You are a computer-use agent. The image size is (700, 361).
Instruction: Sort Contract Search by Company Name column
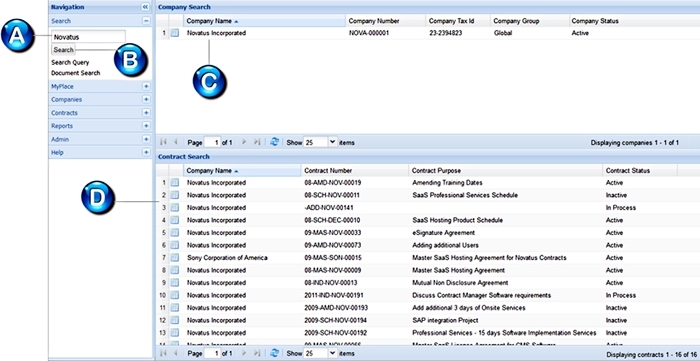pos(242,170)
